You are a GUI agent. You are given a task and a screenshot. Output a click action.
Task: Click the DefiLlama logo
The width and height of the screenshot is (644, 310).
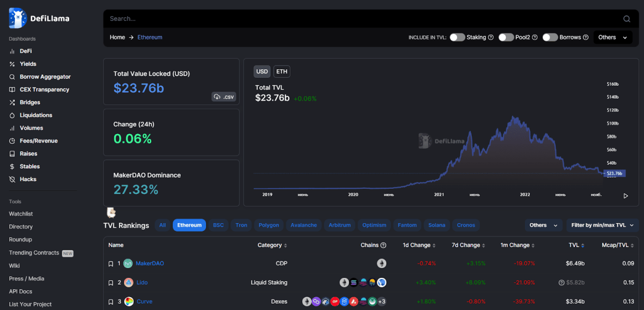(x=39, y=18)
